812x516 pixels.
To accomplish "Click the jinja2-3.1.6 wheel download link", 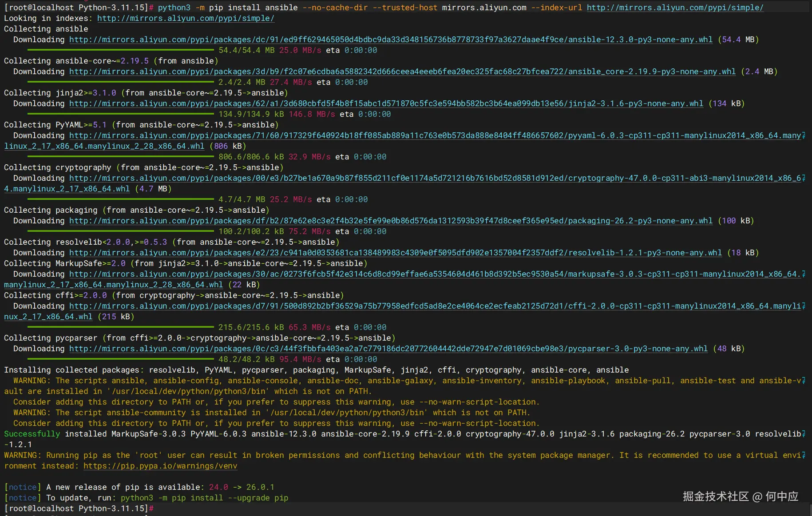I will (x=386, y=103).
